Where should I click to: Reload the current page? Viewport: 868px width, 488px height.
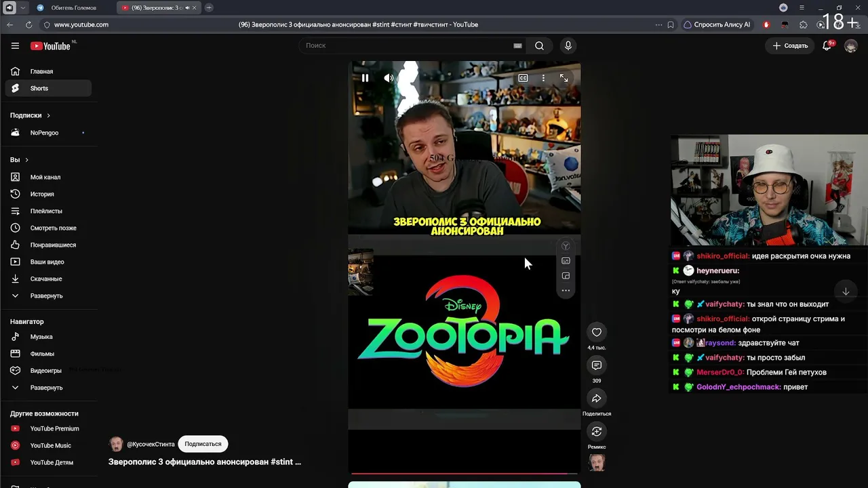pos(28,24)
